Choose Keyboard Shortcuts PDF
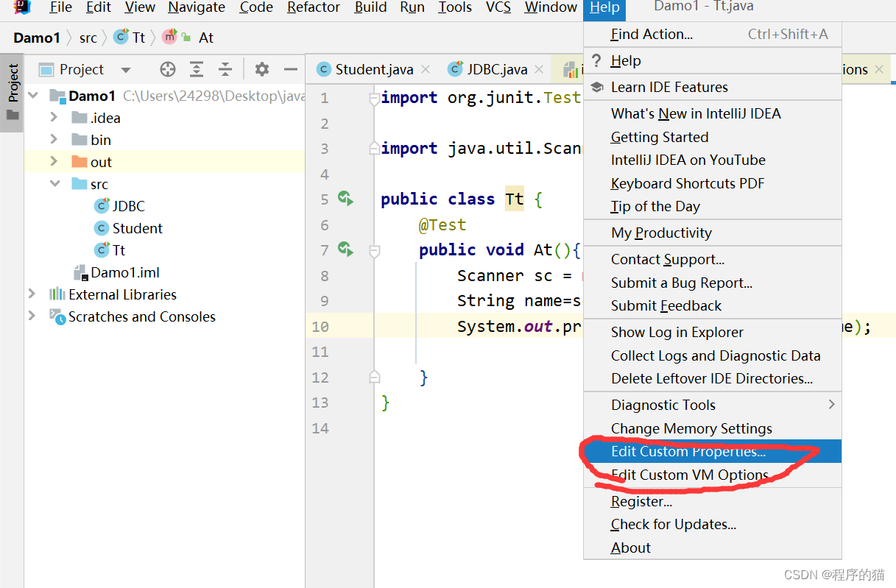This screenshot has height=588, width=896. click(x=713, y=183)
